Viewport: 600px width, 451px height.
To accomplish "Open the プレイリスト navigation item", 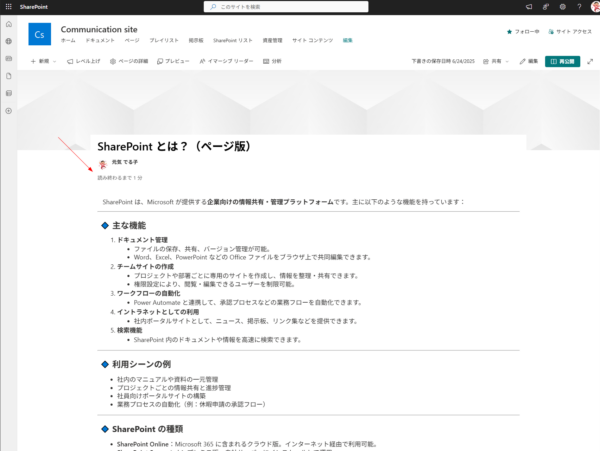I will click(x=164, y=41).
